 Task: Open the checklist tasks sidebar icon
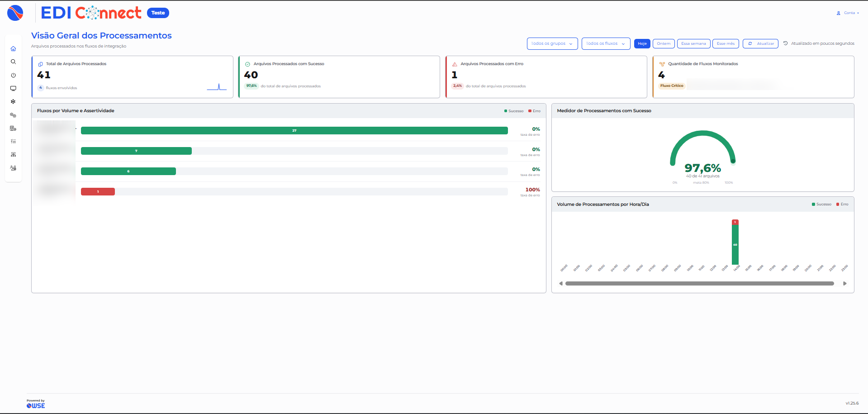click(13, 141)
